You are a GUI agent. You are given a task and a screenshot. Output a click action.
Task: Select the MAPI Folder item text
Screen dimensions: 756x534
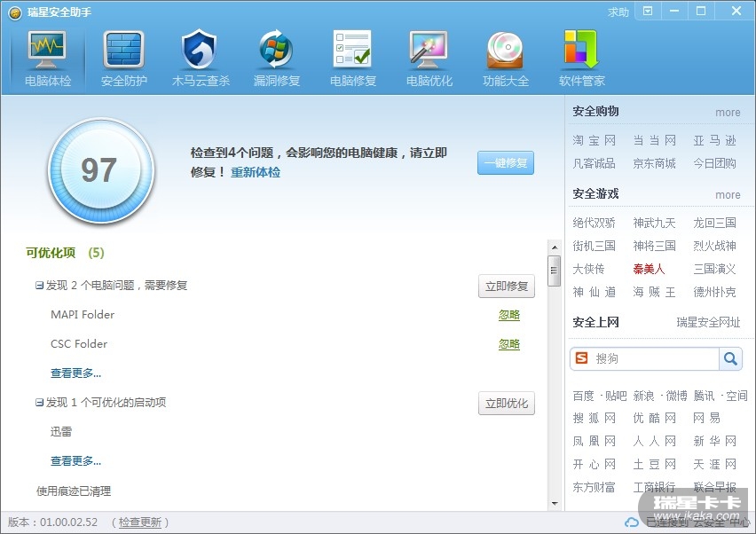pos(83,315)
